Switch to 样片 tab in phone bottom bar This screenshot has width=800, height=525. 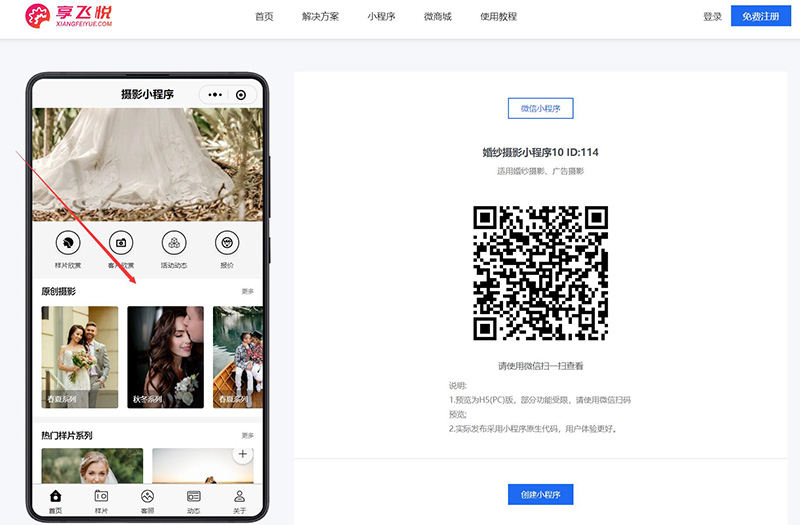[x=101, y=500]
